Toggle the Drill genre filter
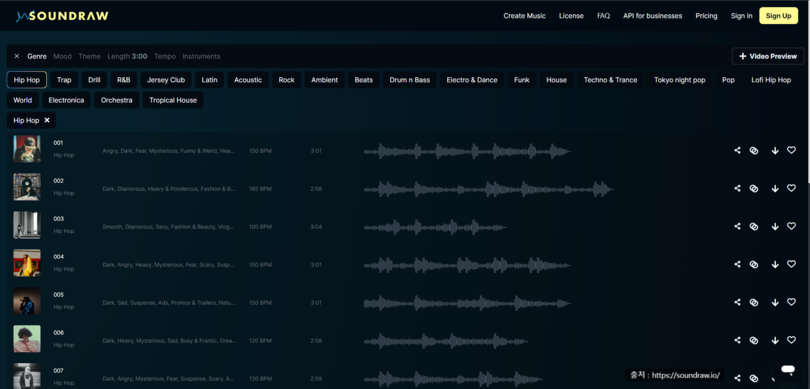The image size is (810, 389). tap(94, 80)
